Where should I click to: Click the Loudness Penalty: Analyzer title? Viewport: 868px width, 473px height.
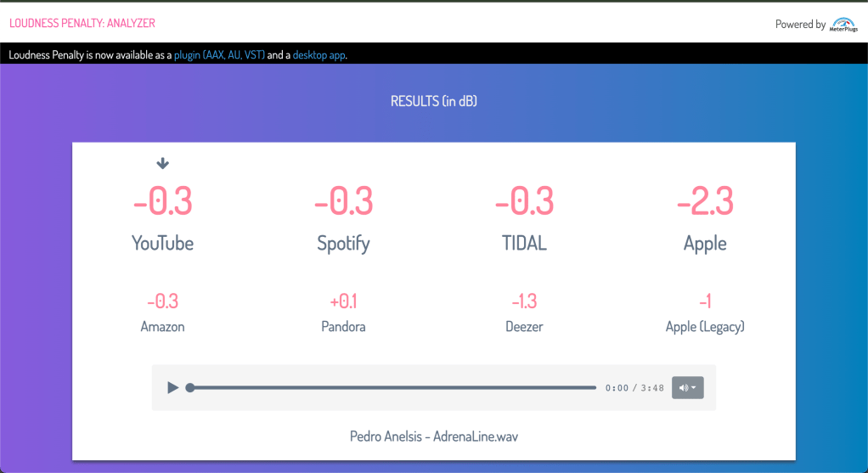(x=82, y=24)
